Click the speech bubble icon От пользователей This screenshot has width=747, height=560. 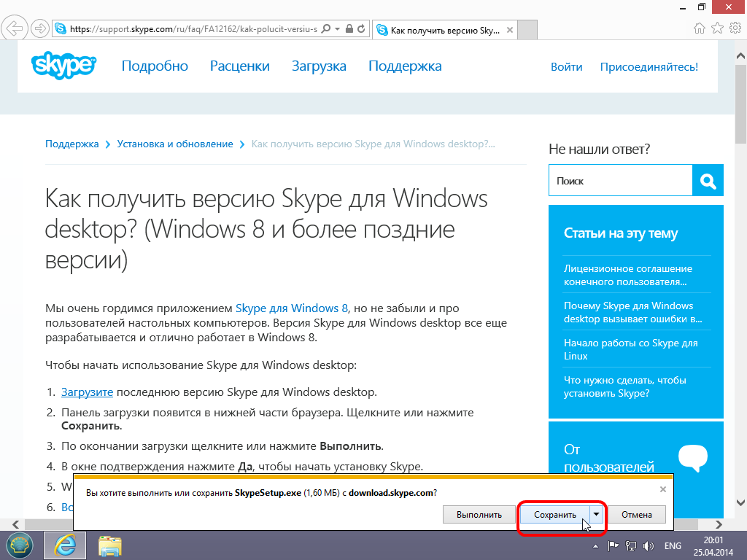click(693, 458)
